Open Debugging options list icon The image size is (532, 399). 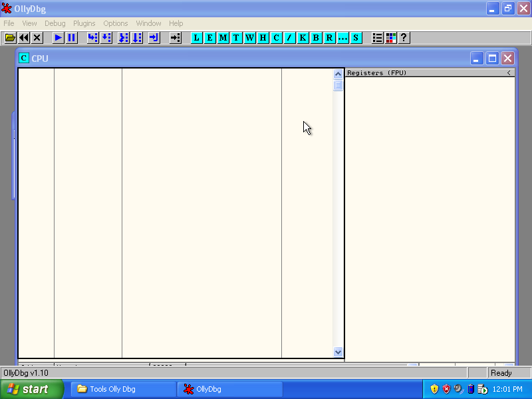click(x=377, y=38)
